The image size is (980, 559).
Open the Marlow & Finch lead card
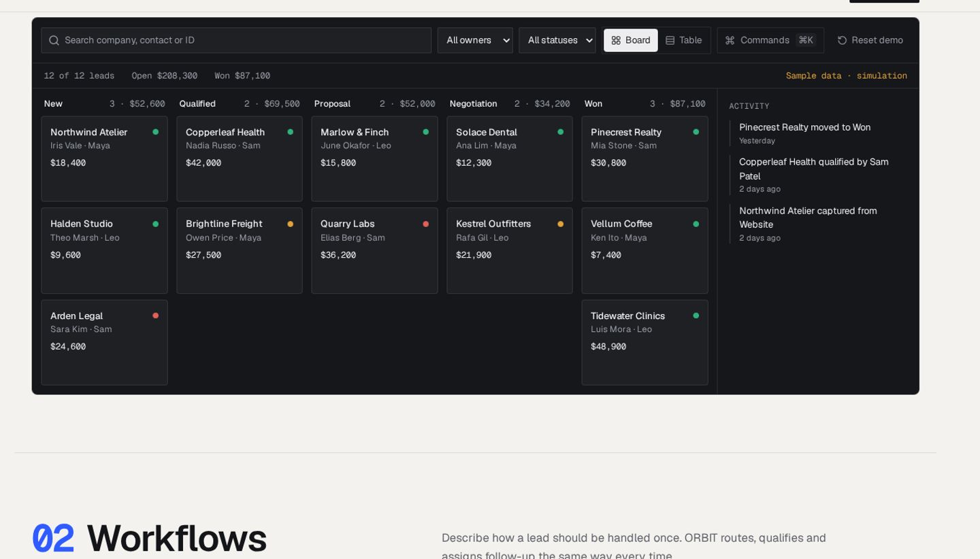pos(374,158)
